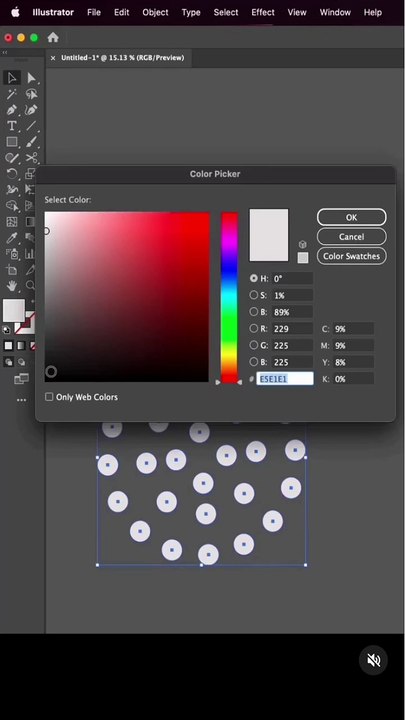Image resolution: width=405 pixels, height=720 pixels.
Task: Activate the Type tool
Action: click(12, 126)
